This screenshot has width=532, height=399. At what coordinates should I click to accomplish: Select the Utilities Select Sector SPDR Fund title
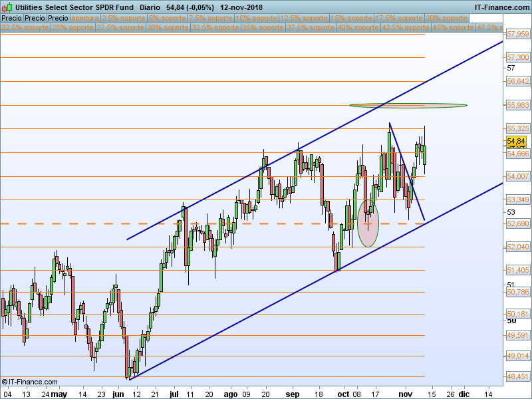click(x=74, y=7)
